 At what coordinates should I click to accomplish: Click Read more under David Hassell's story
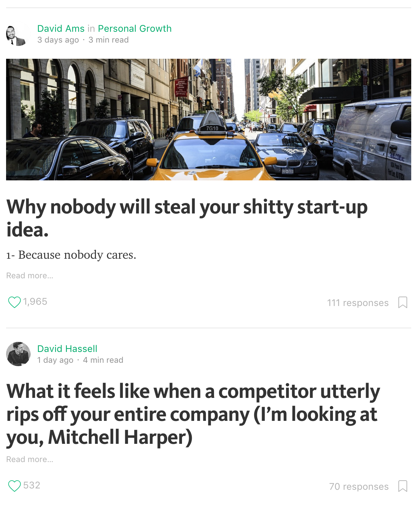[30, 459]
